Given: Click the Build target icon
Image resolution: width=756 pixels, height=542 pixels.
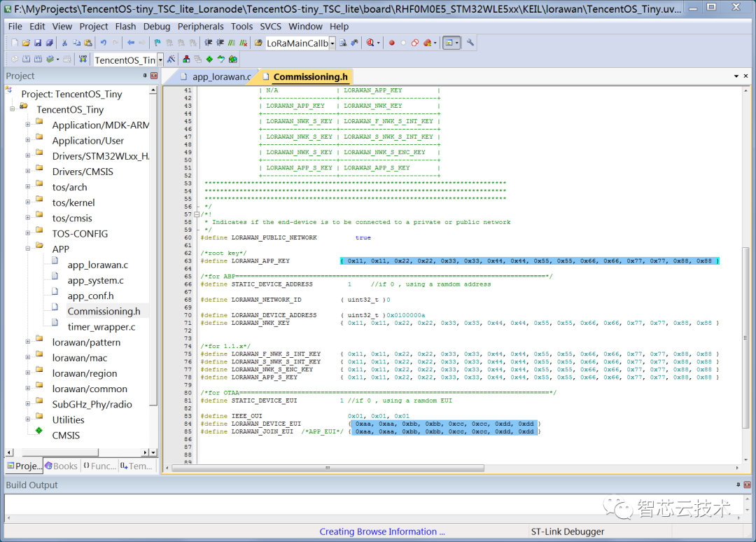Looking at the screenshot, I should [x=26, y=60].
